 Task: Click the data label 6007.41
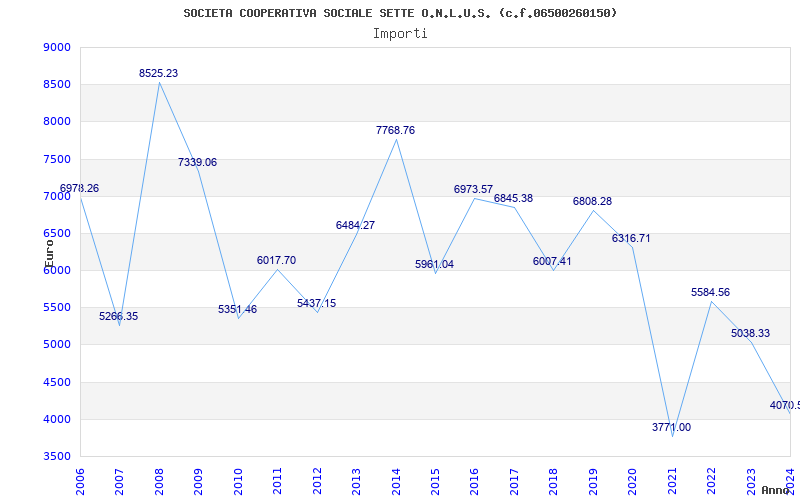click(x=552, y=261)
